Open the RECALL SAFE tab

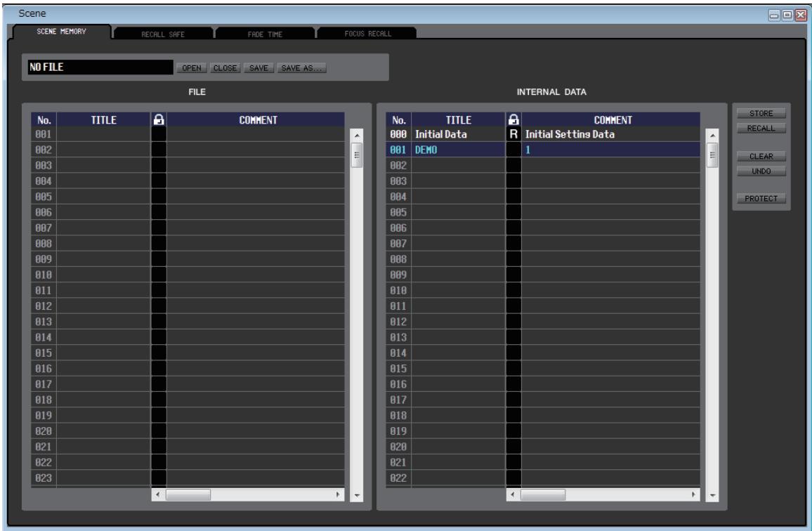[x=163, y=34]
